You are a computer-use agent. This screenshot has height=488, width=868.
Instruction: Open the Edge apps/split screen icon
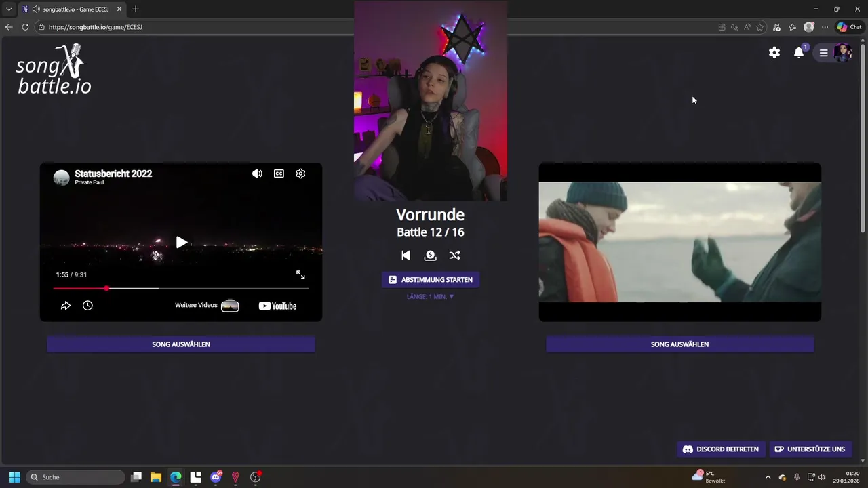(x=722, y=27)
